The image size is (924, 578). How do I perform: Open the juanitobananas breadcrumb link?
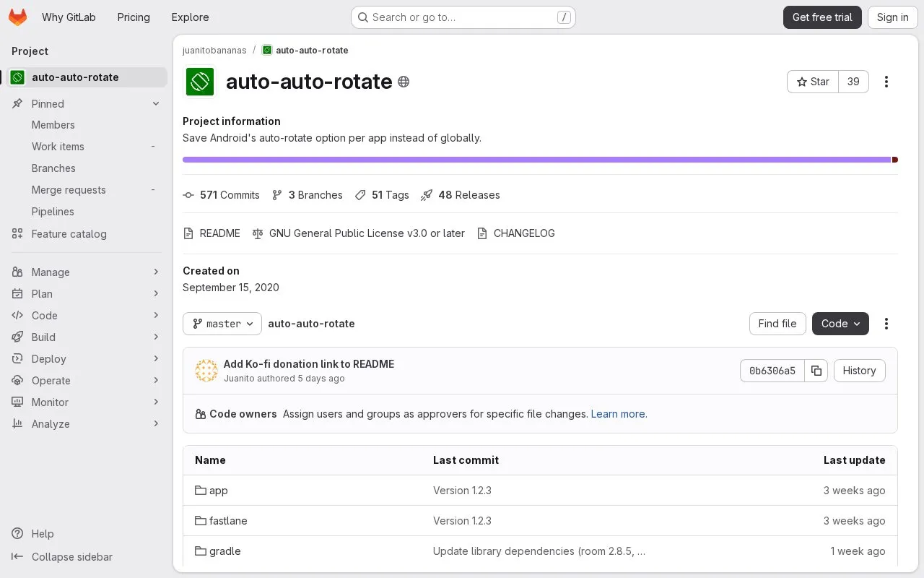[x=214, y=51]
